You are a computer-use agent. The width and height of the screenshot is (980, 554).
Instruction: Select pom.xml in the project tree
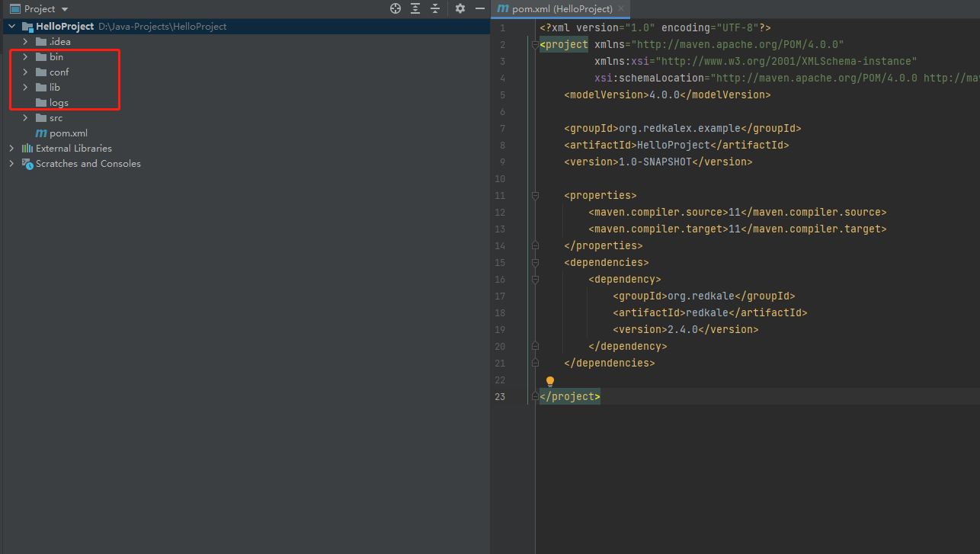68,133
